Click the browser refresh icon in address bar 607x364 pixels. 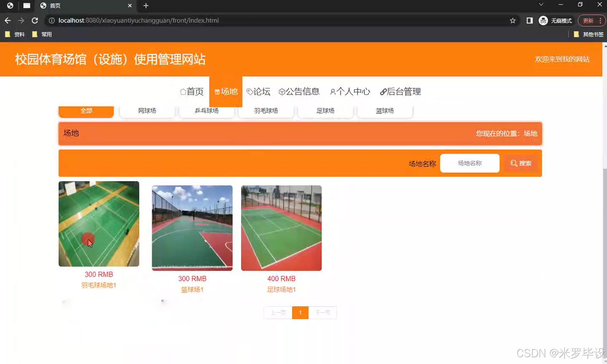pos(35,20)
